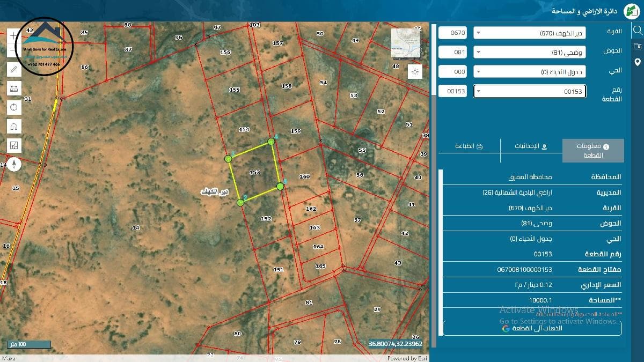The width and height of the screenshot is (644, 362).
Task: Open the search panel magnifier icon
Action: tap(638, 30)
